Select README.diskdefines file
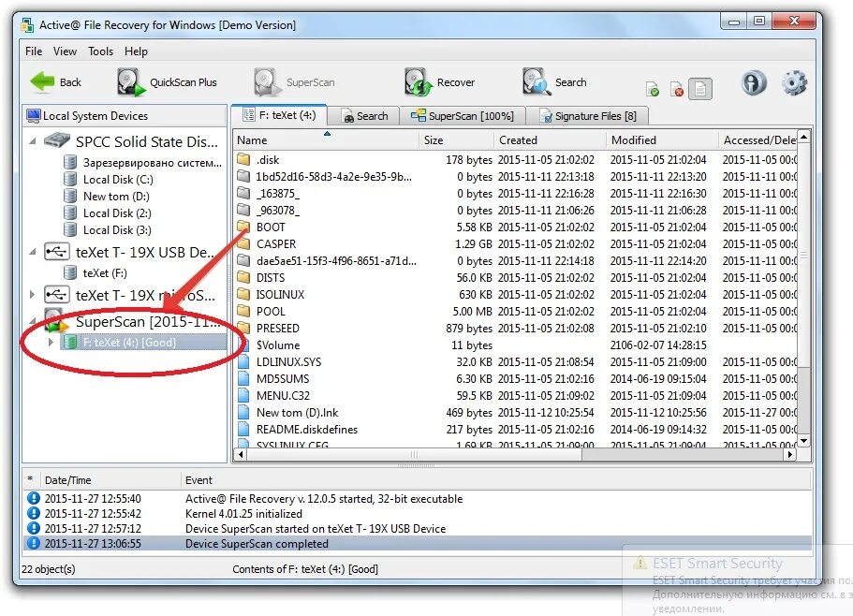This screenshot has width=853, height=616. (306, 430)
